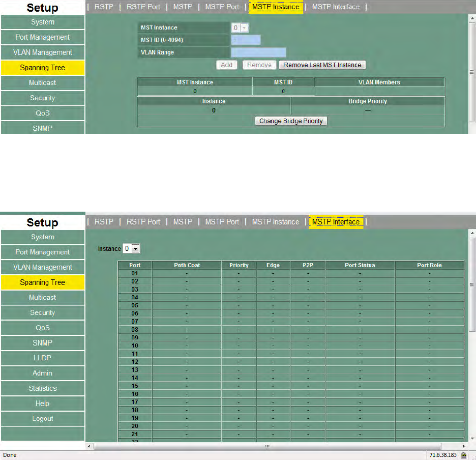476x460 pixels.
Task: Open System menu in upper sidebar
Action: pos(43,22)
